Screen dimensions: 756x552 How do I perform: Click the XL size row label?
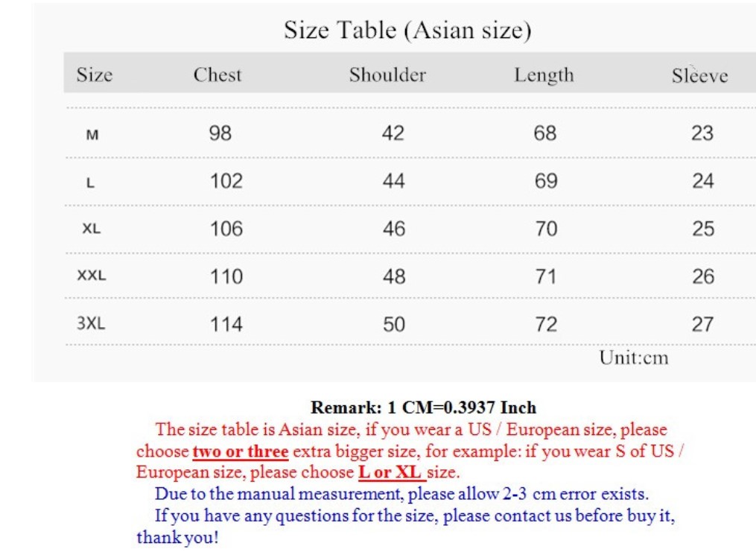click(92, 229)
